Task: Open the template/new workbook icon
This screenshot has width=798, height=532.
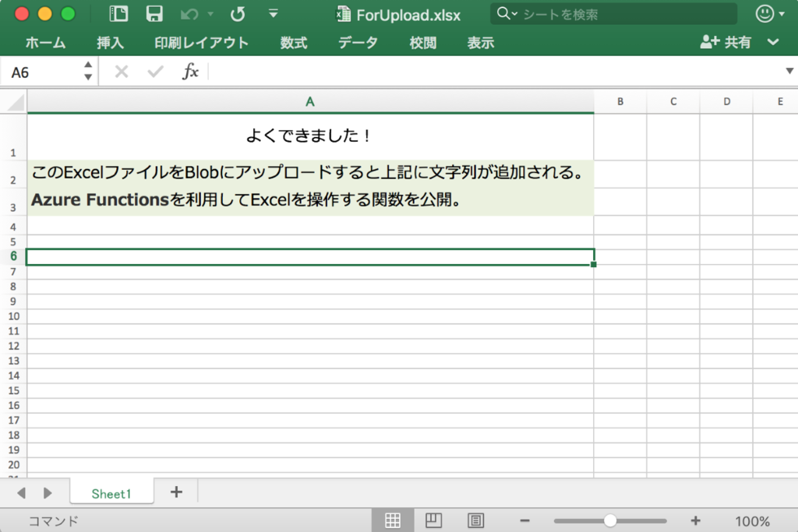Action: [118, 14]
